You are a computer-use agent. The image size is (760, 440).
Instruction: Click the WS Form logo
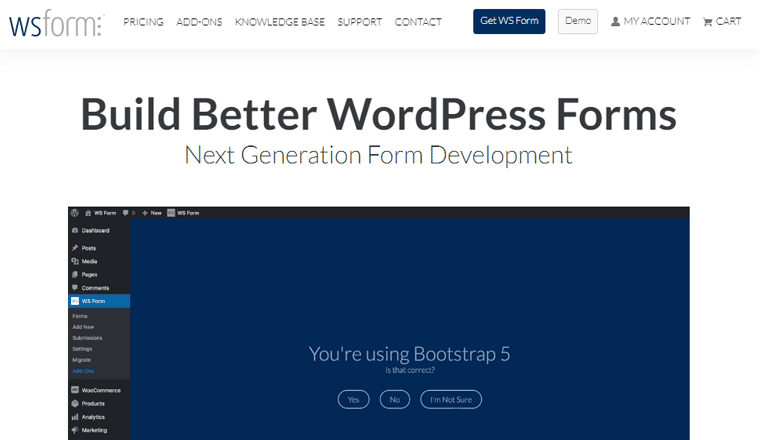point(56,25)
